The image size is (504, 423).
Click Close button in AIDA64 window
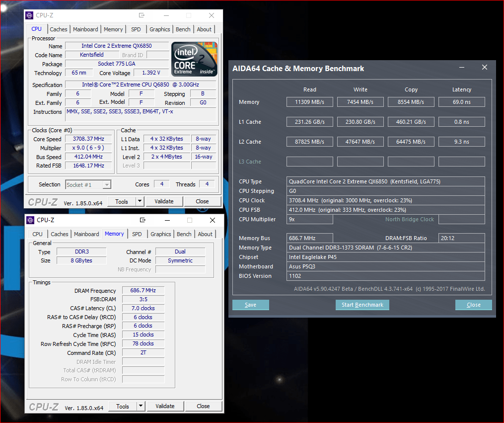(x=474, y=305)
